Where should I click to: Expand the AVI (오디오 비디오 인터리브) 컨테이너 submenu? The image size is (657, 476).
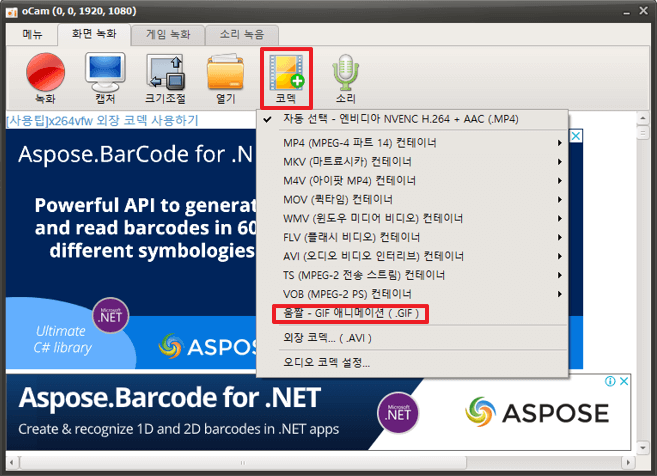tap(412, 256)
